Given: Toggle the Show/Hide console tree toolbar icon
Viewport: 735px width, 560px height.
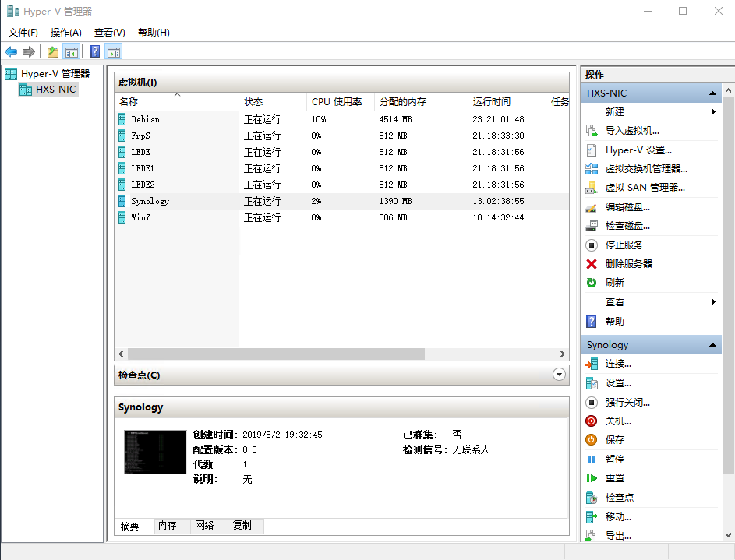Looking at the screenshot, I should pos(72,51).
